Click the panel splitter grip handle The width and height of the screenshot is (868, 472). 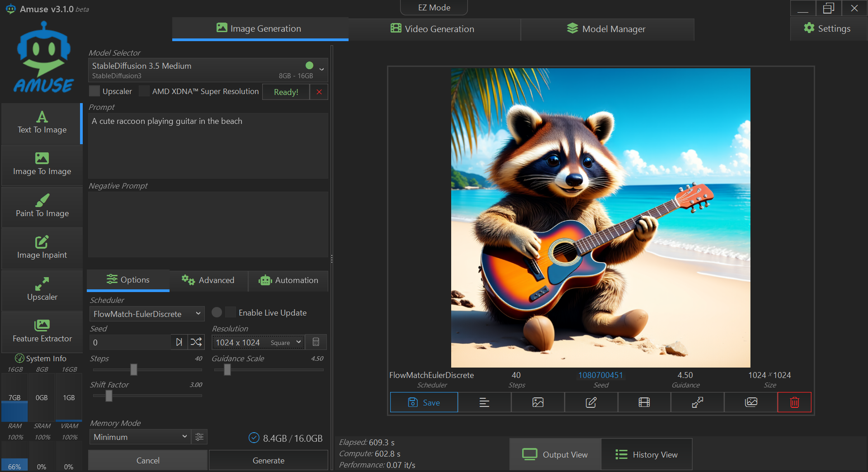click(x=332, y=259)
